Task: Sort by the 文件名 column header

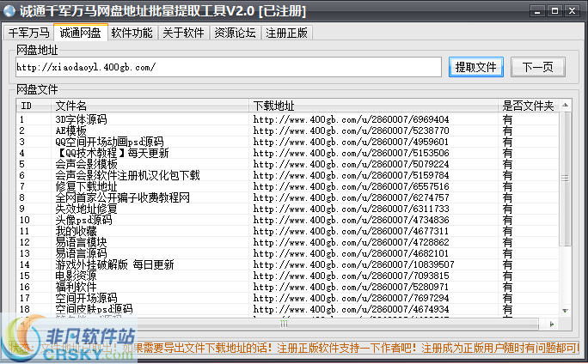Action: coord(150,106)
